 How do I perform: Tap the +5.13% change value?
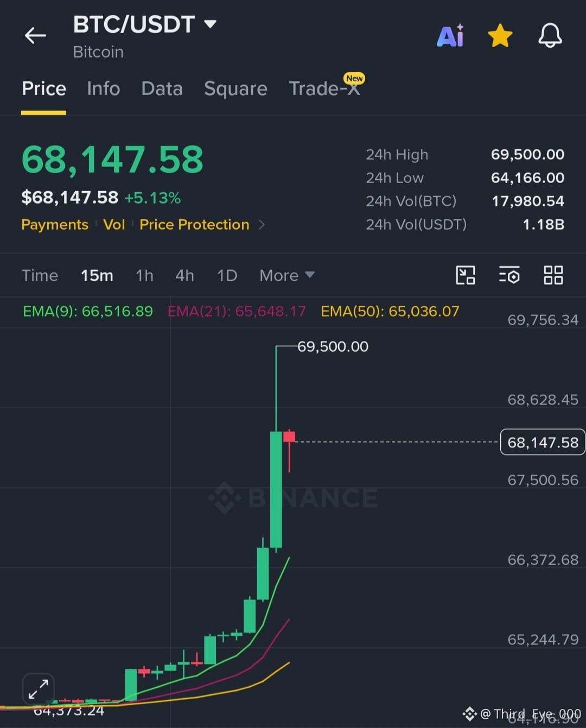pos(152,198)
